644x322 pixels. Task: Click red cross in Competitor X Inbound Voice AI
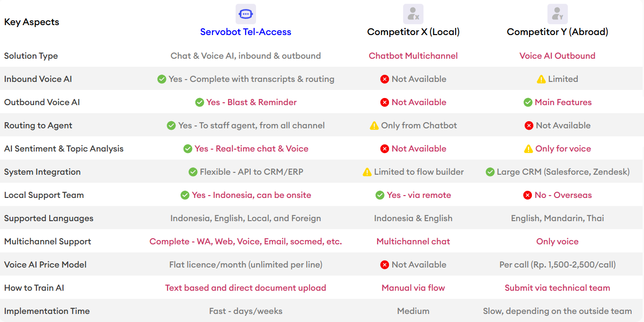[x=385, y=79]
